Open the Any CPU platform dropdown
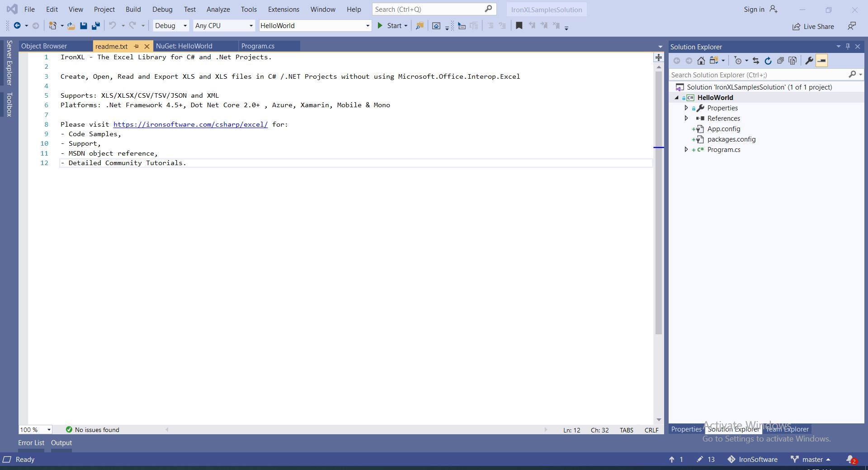This screenshot has width=868, height=470. (x=251, y=26)
